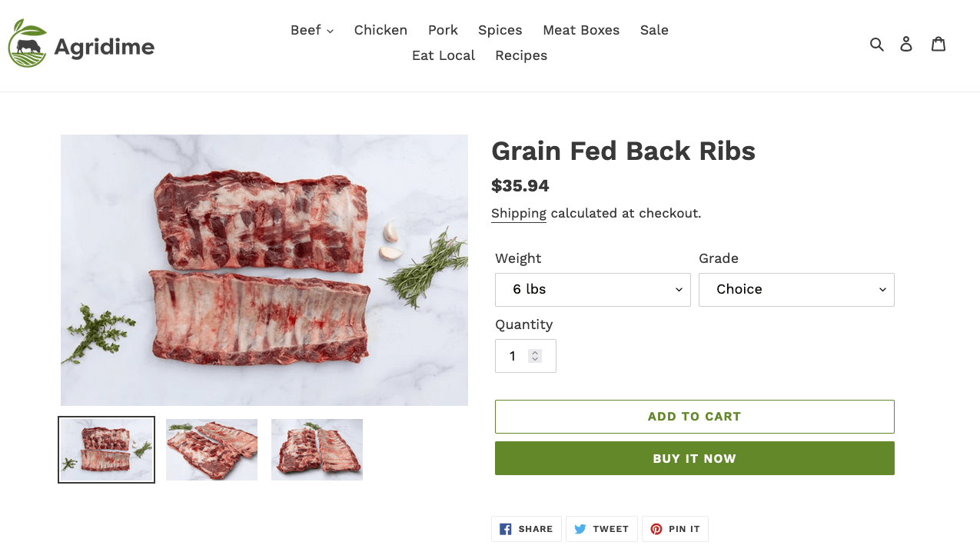
Task: Navigate to the Spices menu item
Action: [500, 30]
